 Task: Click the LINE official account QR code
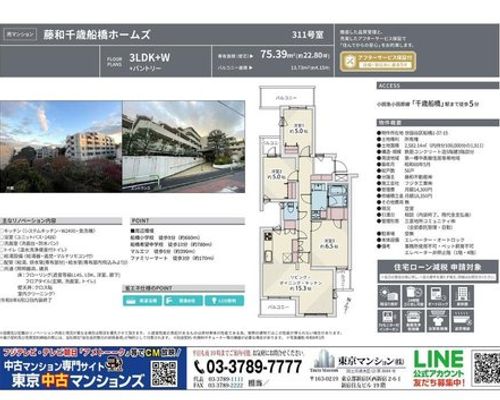(486, 368)
